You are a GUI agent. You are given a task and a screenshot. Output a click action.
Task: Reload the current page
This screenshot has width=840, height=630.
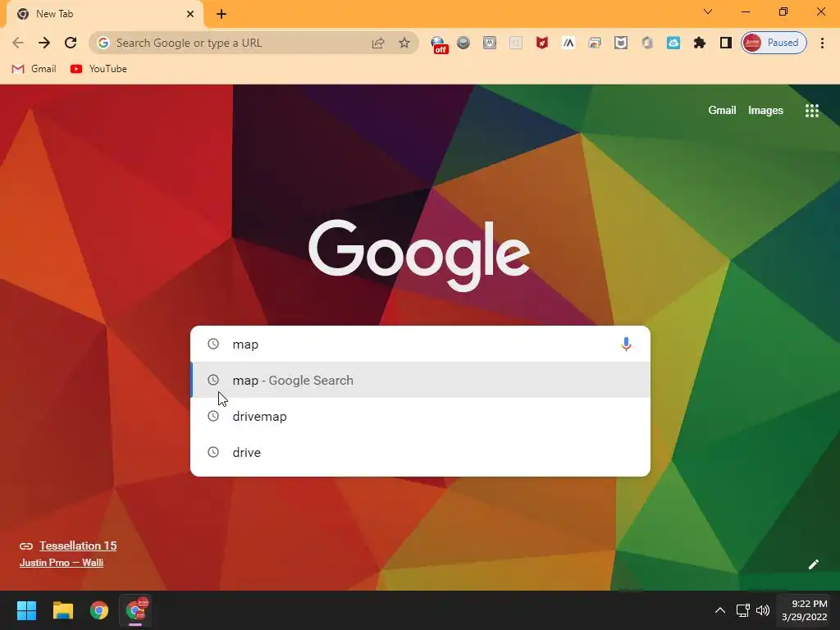(71, 43)
